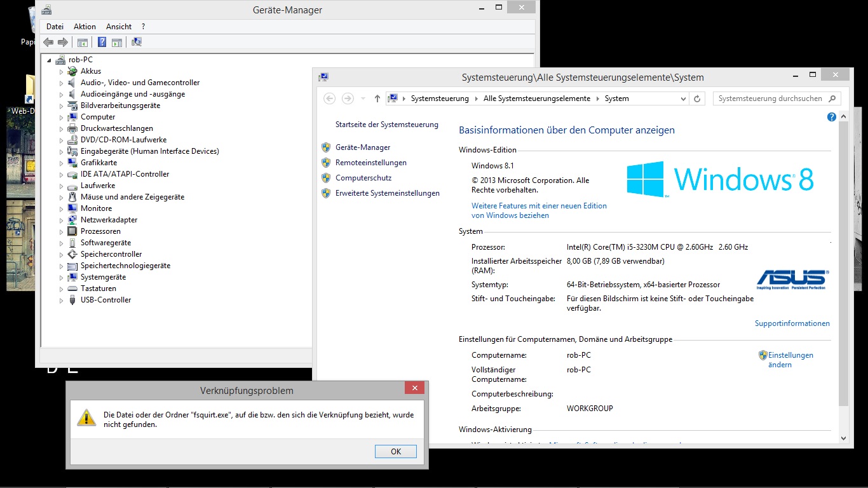This screenshot has width=868, height=488.
Task: Open the Computerschutz link
Action: click(x=363, y=178)
